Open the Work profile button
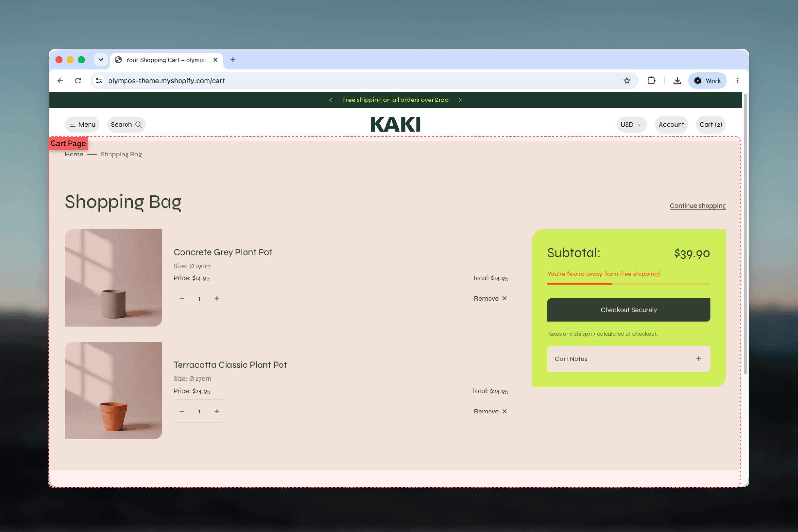 click(707, 80)
